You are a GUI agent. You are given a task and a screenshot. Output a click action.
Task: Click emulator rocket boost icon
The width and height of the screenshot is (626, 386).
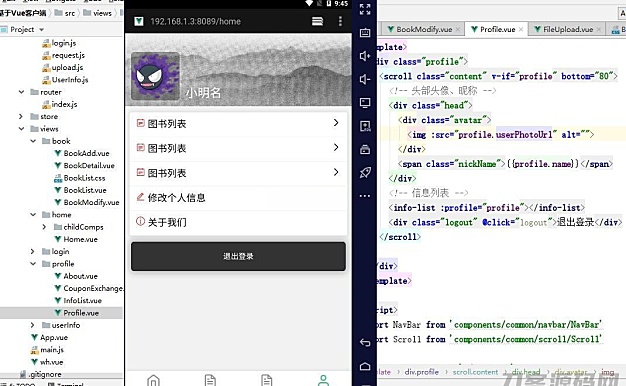point(365,173)
